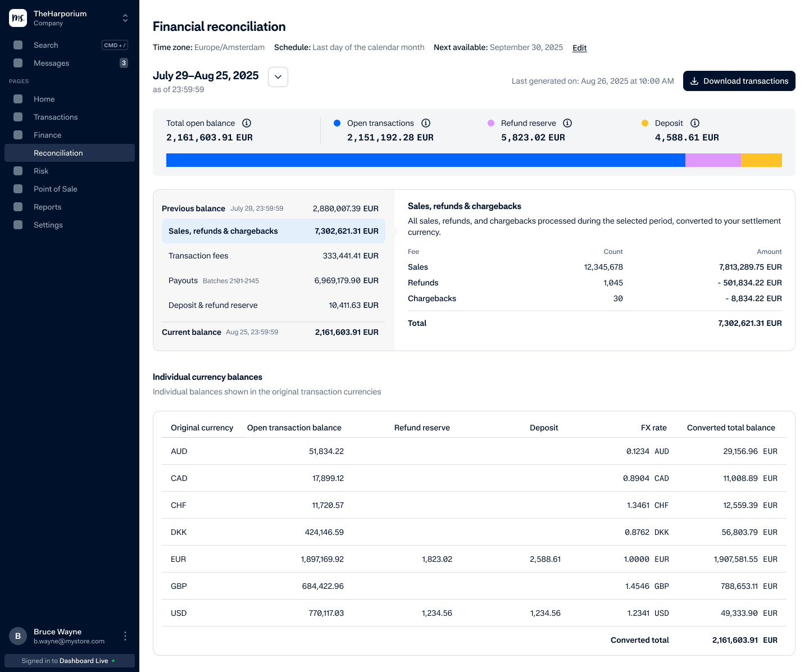Click the EUR refund reserve value 1,823.02

437,559
